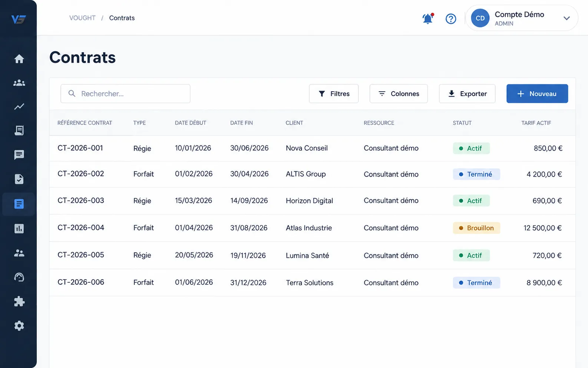This screenshot has width=588, height=368.
Task: Expand the Compte Démo account chevron
Action: [566, 18]
